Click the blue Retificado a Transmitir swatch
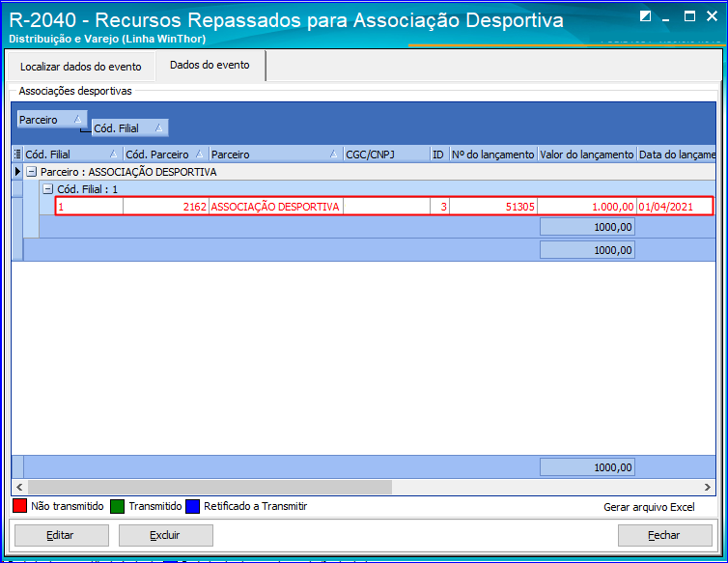The image size is (728, 563). tap(192, 506)
